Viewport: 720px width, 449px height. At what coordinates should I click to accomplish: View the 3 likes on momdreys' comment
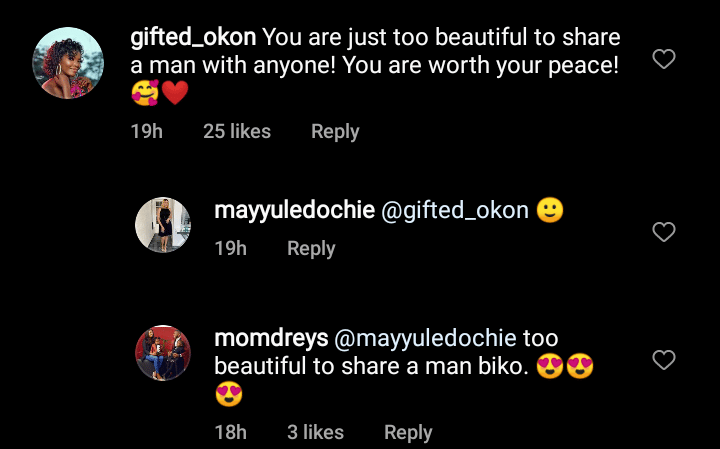(315, 432)
